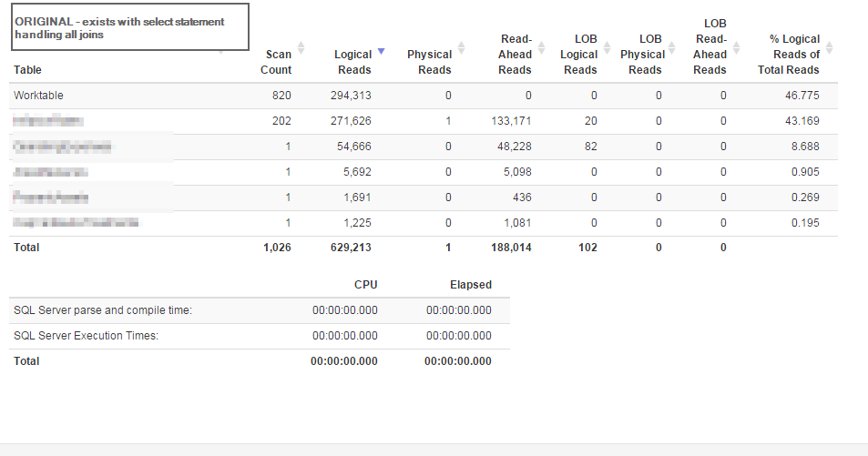Click the SQL Server parse and compile time row
868x456 pixels.
(103, 310)
